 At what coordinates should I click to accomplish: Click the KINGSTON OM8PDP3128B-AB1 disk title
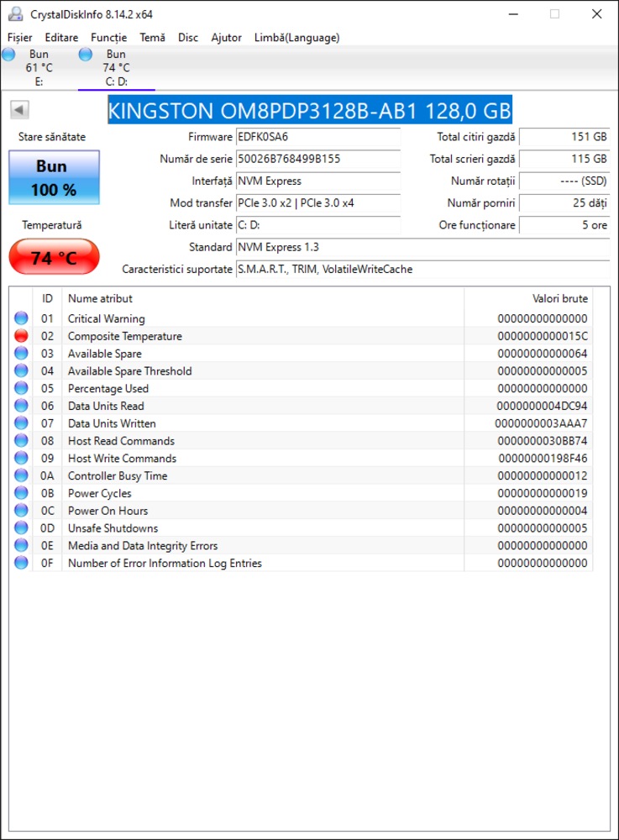pyautogui.click(x=310, y=110)
